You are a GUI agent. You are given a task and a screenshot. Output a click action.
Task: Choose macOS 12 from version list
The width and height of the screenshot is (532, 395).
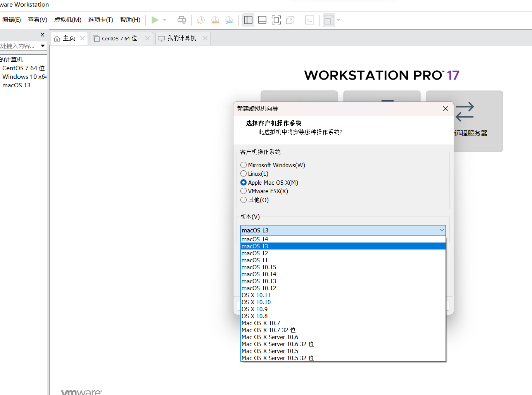coord(343,253)
